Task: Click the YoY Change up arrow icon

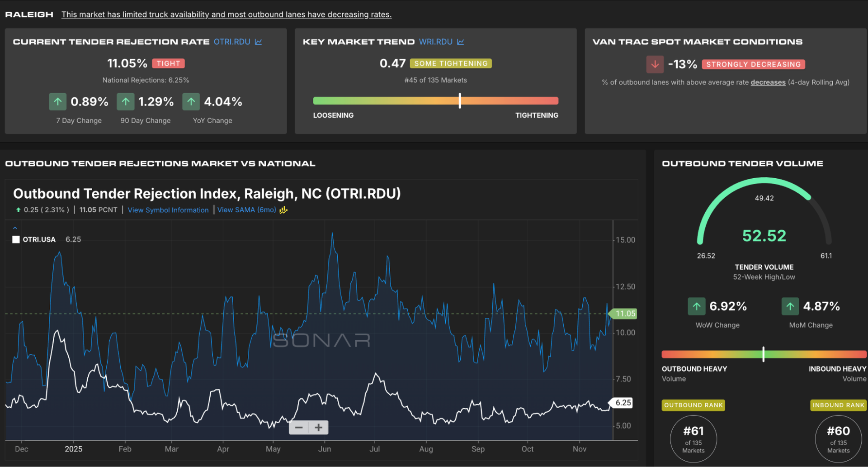Action: click(x=191, y=102)
